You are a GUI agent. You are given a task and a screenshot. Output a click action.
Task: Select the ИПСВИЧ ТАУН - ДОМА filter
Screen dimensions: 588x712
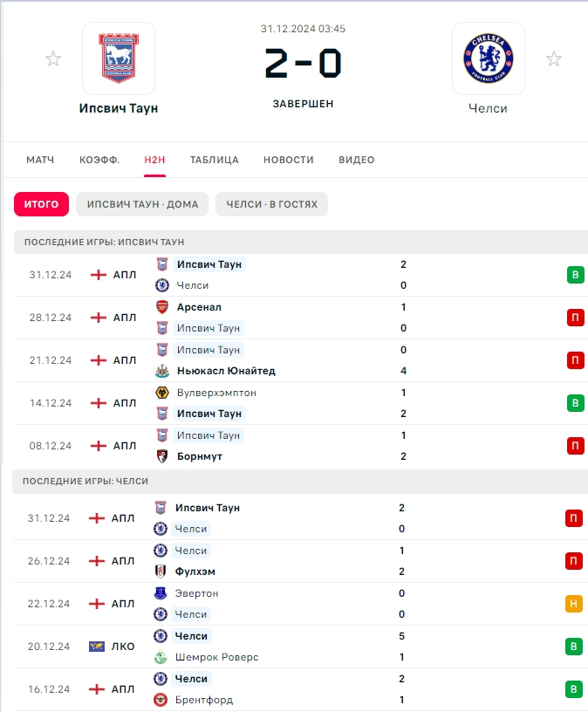(x=142, y=204)
